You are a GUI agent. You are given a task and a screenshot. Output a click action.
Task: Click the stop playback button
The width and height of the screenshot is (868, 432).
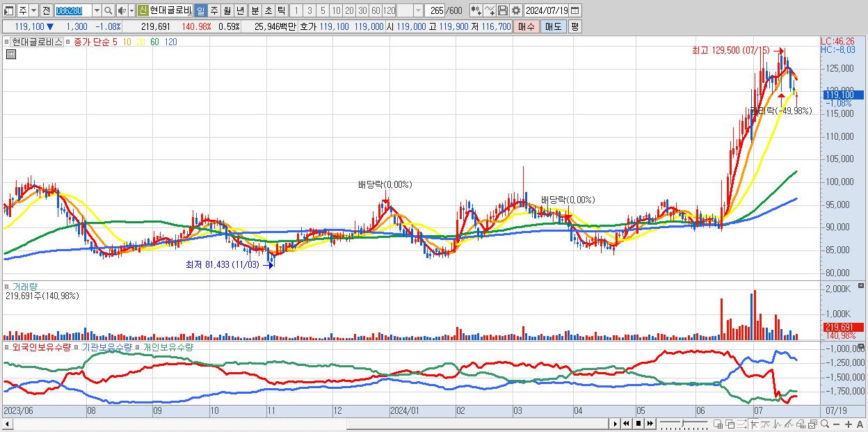point(638,423)
